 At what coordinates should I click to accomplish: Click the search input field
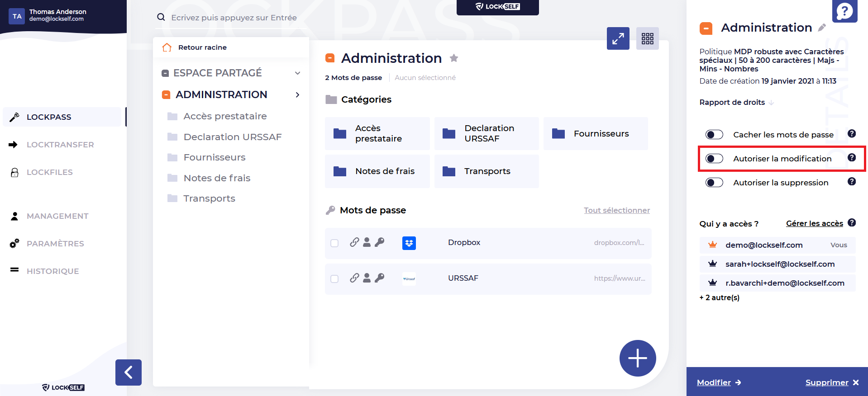[234, 18]
